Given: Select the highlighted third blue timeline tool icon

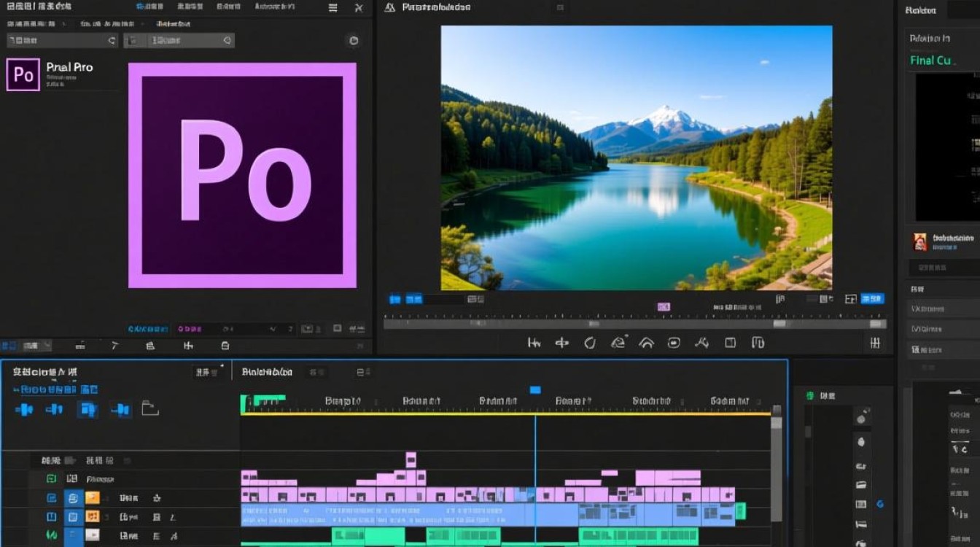Looking at the screenshot, I should point(87,409).
